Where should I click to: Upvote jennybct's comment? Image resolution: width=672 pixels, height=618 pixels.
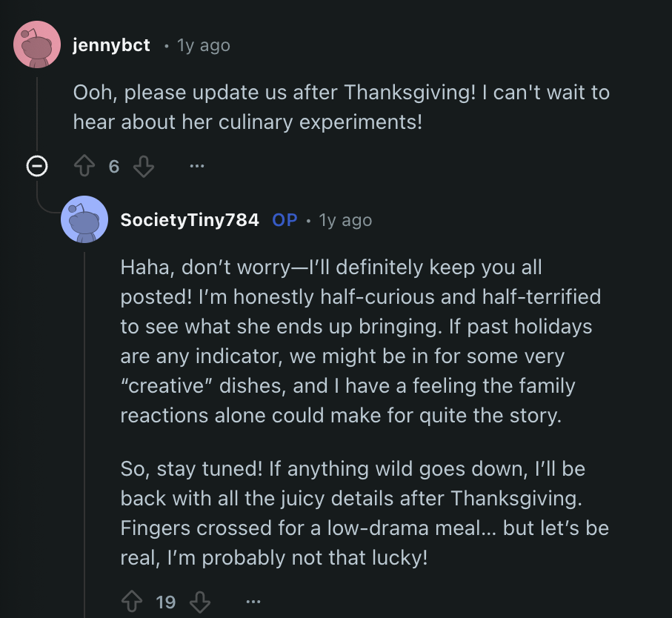pyautogui.click(x=85, y=167)
